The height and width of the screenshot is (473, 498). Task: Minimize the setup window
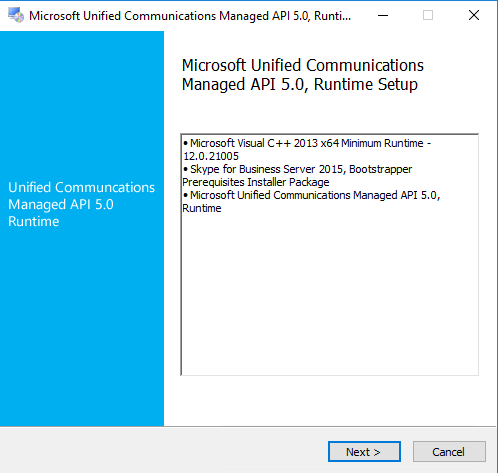coord(383,15)
